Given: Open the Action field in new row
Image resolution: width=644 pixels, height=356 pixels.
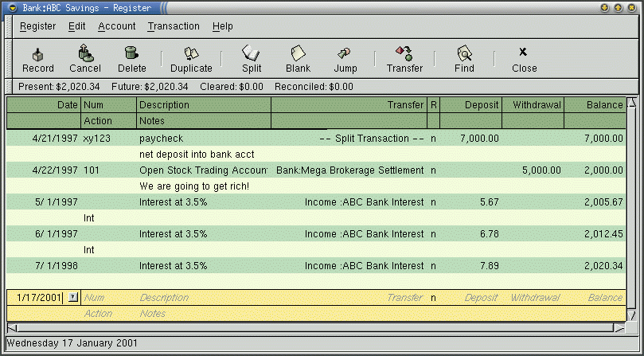Looking at the screenshot, I should (x=108, y=314).
